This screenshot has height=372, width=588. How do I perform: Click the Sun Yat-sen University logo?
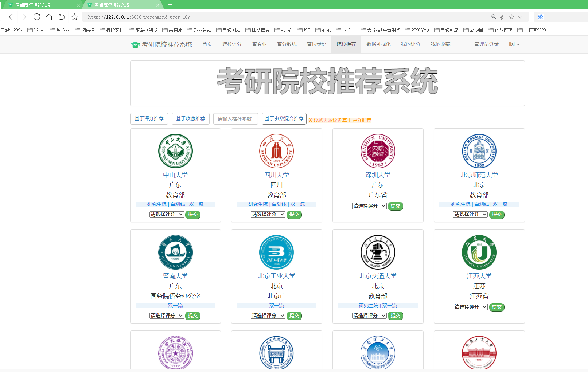(x=175, y=151)
